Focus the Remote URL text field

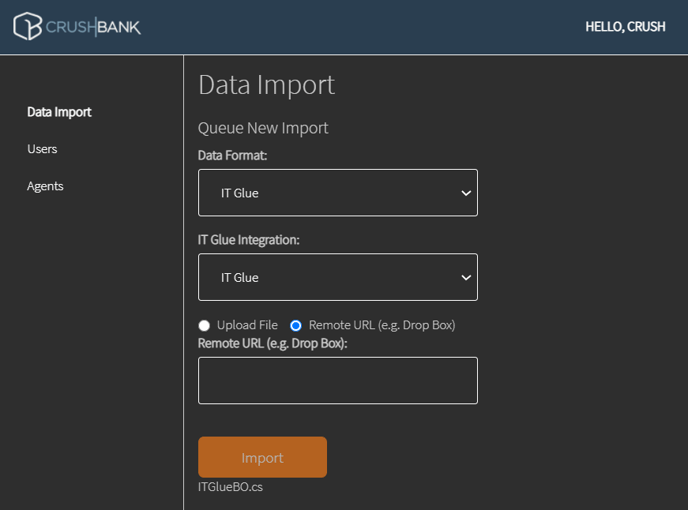pos(338,381)
